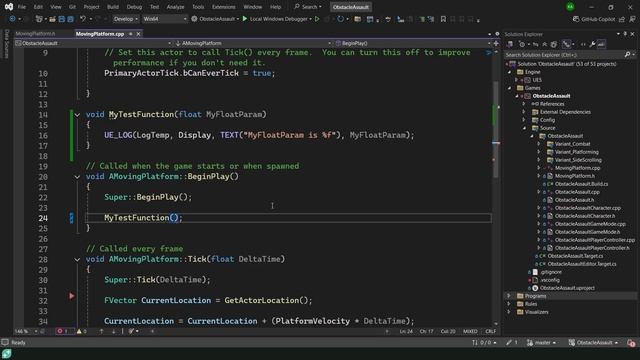Open the Build menu
640x360 pixels.
coord(113,7)
